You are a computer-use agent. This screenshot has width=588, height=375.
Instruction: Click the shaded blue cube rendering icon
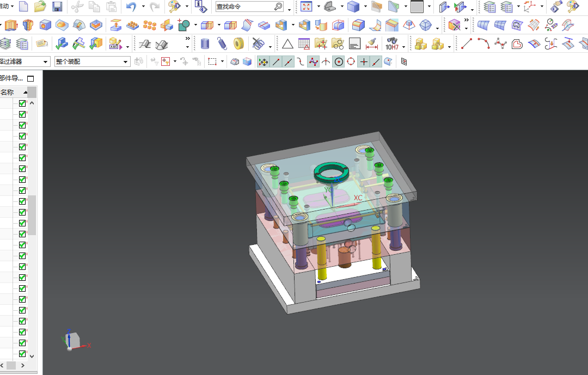[x=353, y=7]
